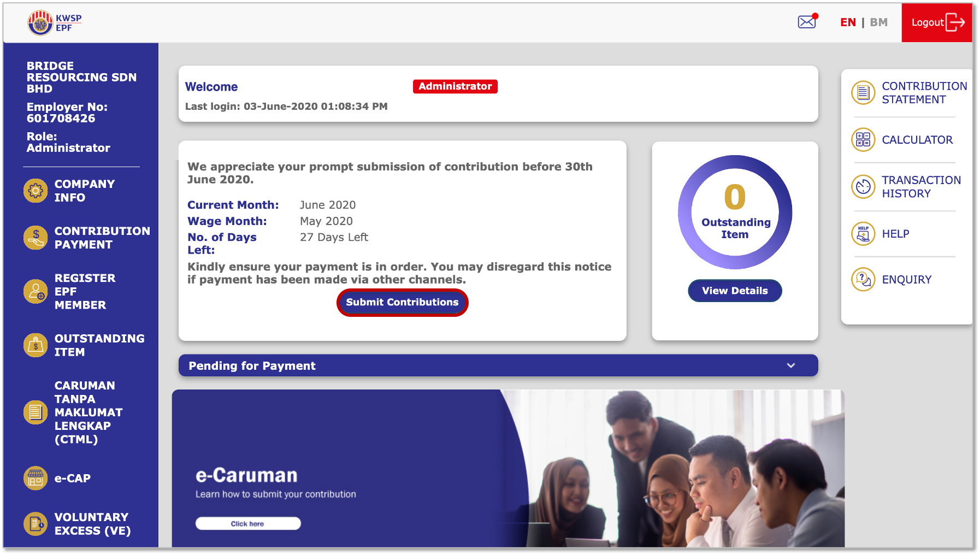Open the Pending for Payment bar
The width and height of the screenshot is (980, 555).
(x=498, y=365)
